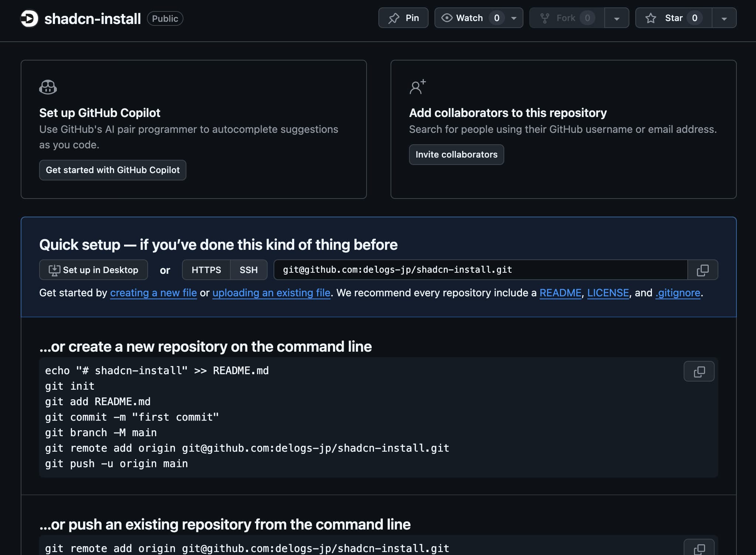Click the Public visibility badge
This screenshot has width=756, height=555.
point(165,18)
